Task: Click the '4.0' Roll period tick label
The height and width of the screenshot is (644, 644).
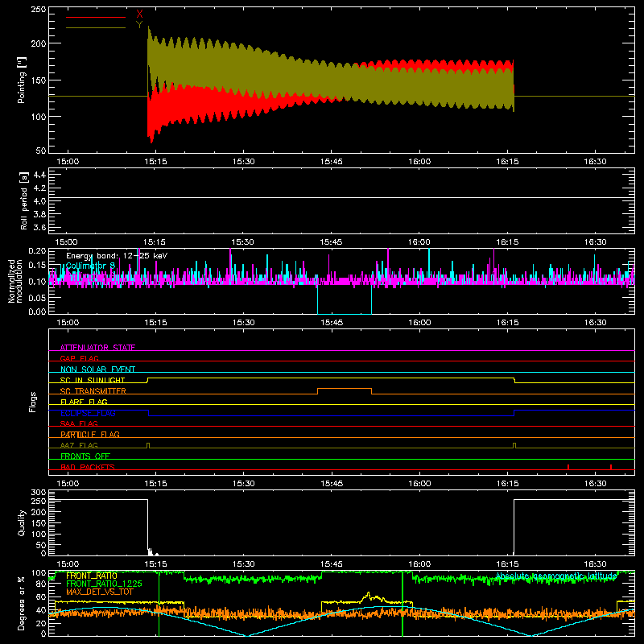Action: point(39,200)
